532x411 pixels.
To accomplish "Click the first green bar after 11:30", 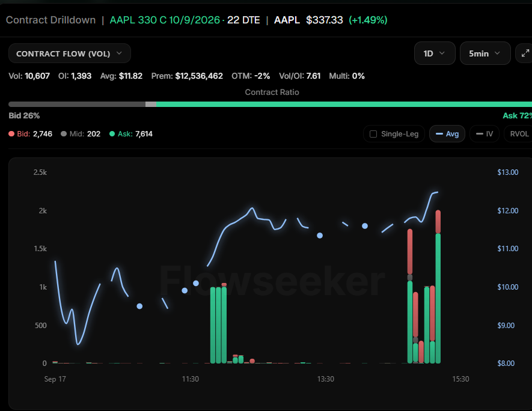I will [213, 325].
